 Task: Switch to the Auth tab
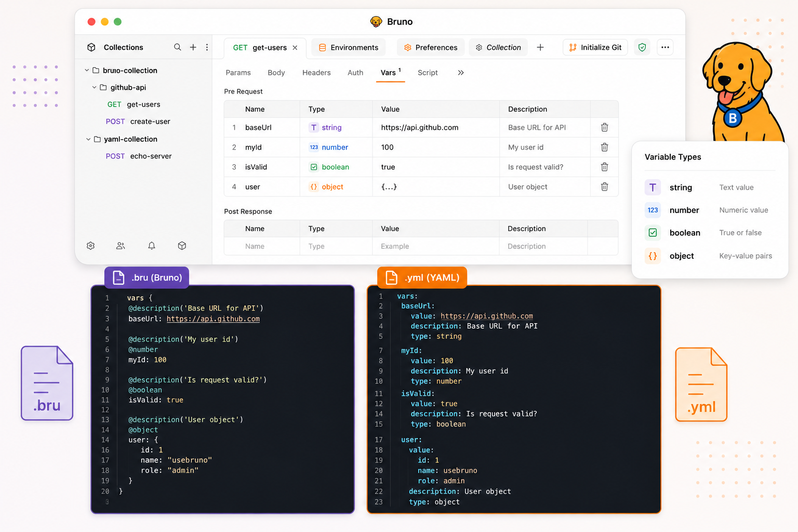click(x=355, y=73)
